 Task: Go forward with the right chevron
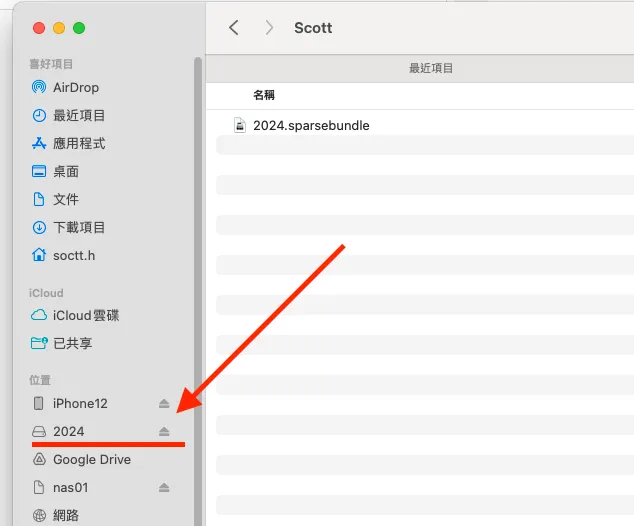(269, 28)
